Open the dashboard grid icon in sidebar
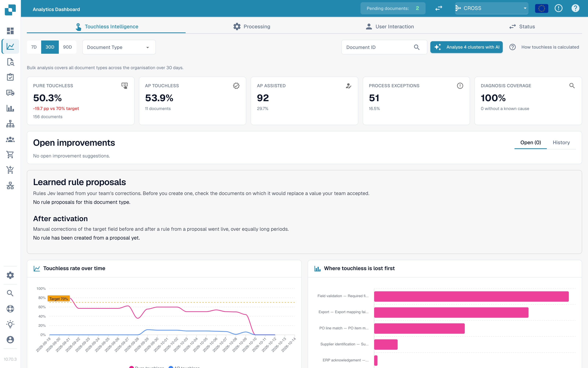588x368 pixels. [x=10, y=31]
